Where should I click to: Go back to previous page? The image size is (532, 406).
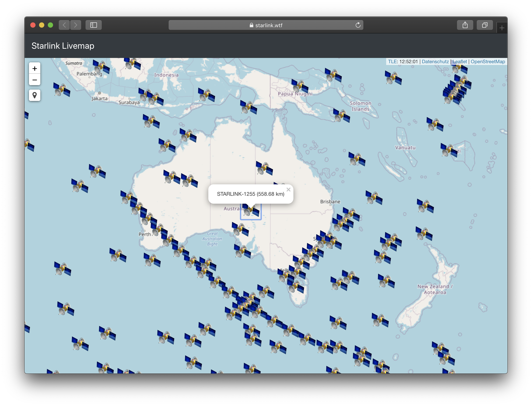[64, 25]
